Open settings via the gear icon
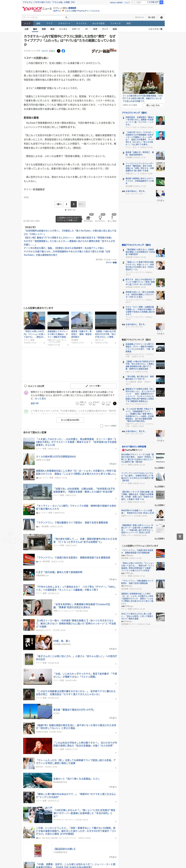Viewport: 186px width, 868px height. pyautogui.click(x=161, y=18)
